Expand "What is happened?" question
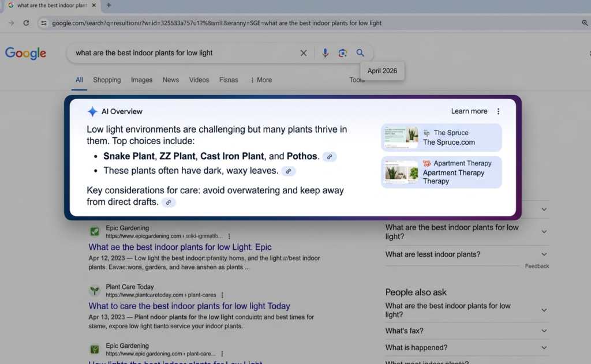 point(544,348)
